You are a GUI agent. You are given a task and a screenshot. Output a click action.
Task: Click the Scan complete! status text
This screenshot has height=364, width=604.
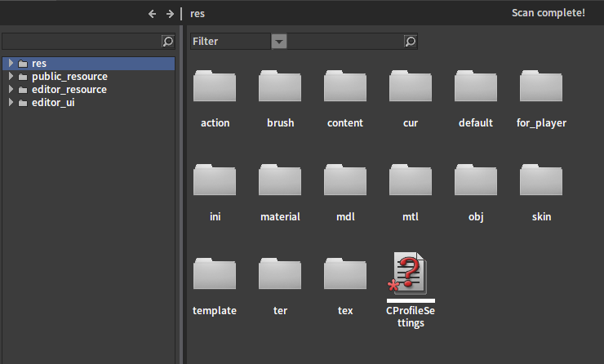(548, 13)
